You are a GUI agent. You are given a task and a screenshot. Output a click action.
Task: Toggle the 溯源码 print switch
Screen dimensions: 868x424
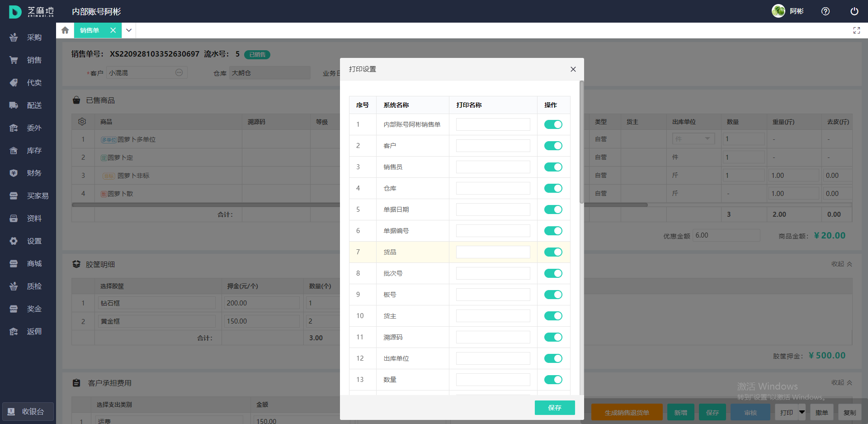coord(553,337)
